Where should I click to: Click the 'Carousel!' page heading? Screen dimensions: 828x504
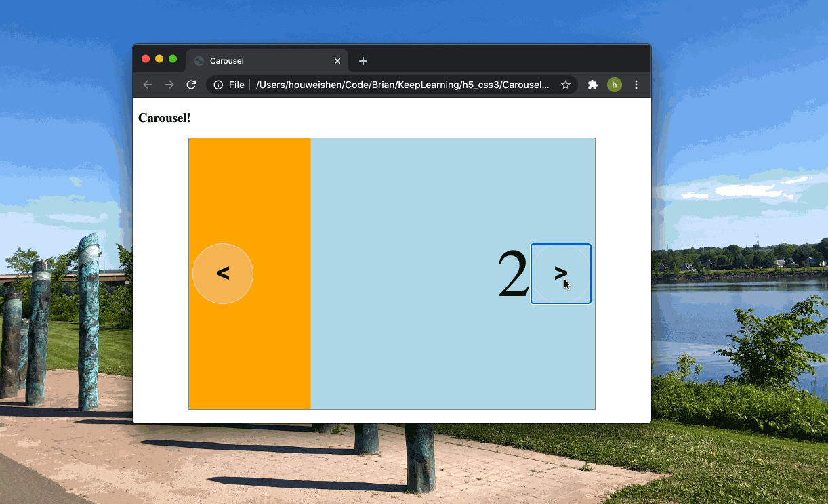tap(164, 117)
